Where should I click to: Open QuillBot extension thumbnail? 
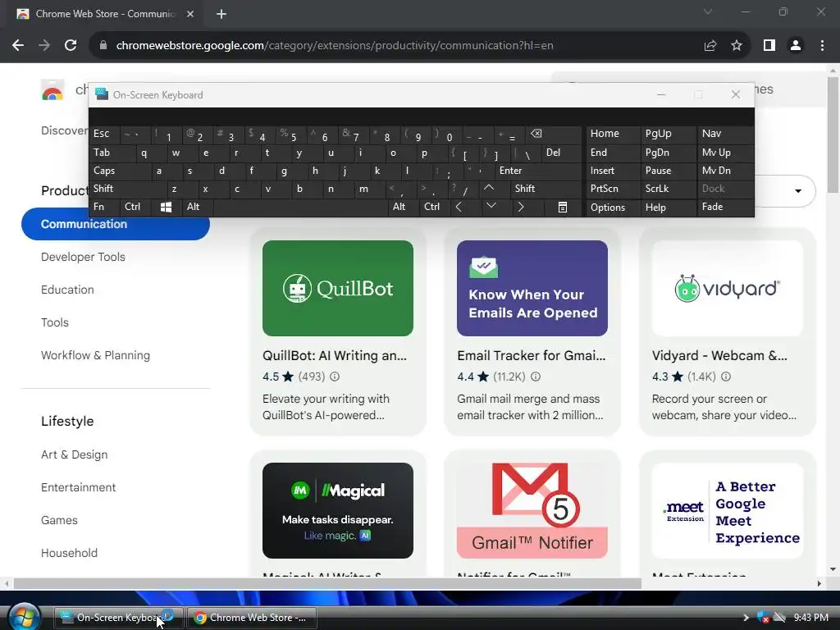click(x=338, y=288)
